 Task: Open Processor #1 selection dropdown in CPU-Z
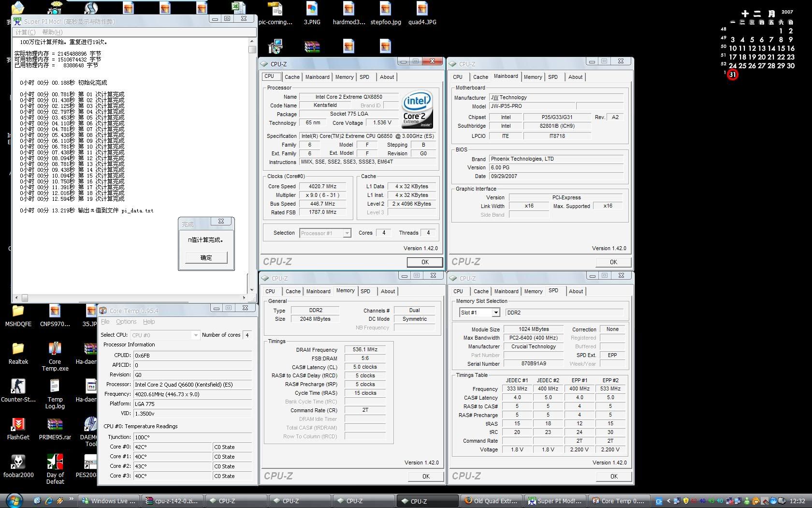pyautogui.click(x=347, y=233)
